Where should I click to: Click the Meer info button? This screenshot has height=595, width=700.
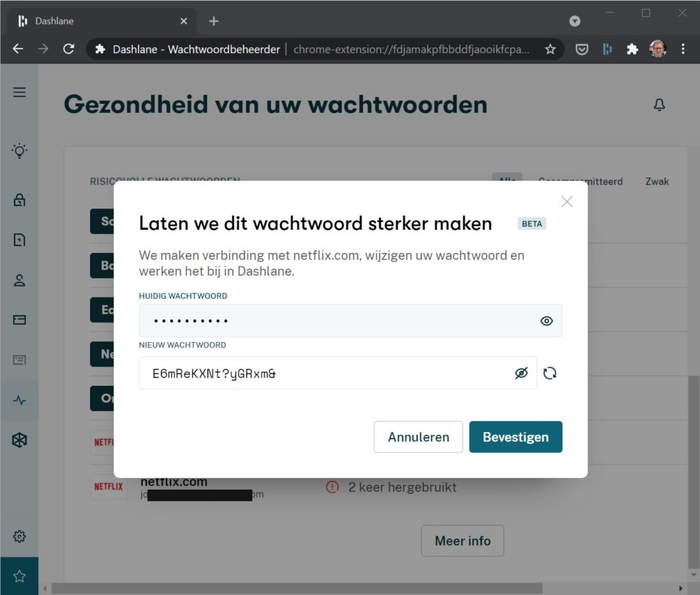point(463,541)
